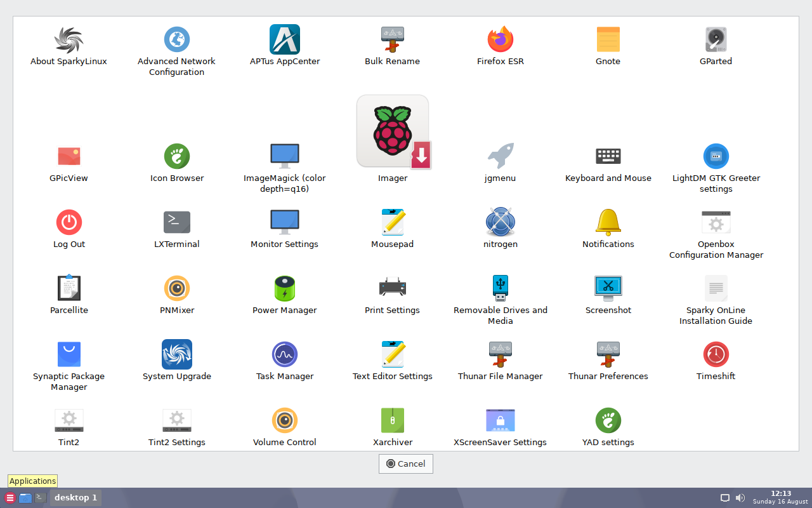Click the volume speaker tray icon
The image size is (812, 508).
(x=740, y=498)
